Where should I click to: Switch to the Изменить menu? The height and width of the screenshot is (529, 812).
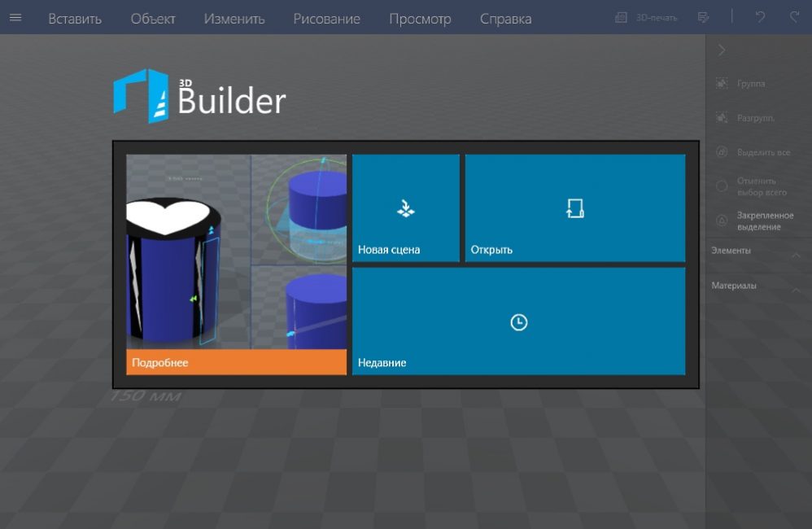234,19
